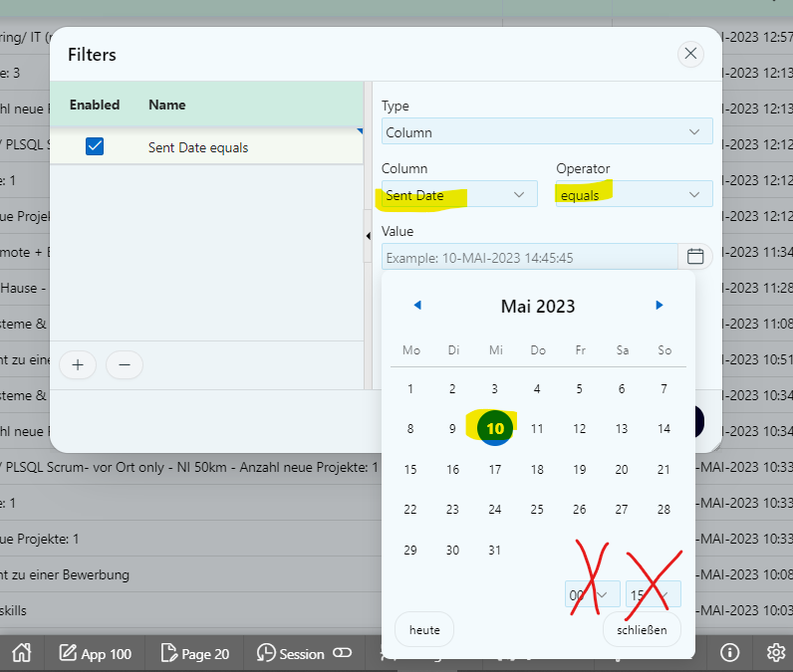The height and width of the screenshot is (672, 793).
Task: Open the Operator dropdown showing equals
Action: (633, 194)
